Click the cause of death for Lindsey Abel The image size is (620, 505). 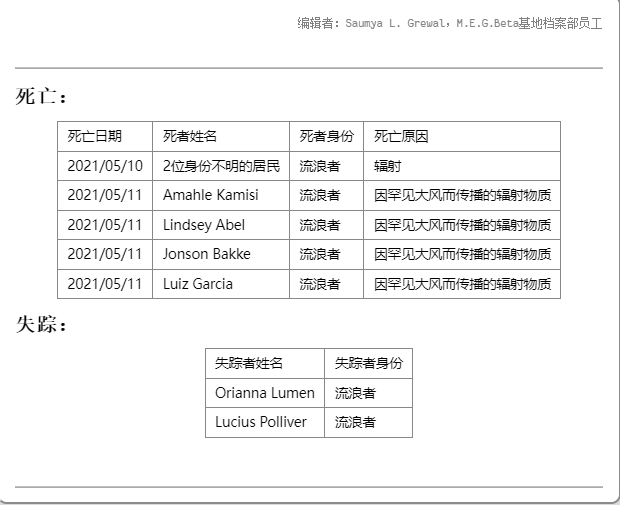(463, 225)
